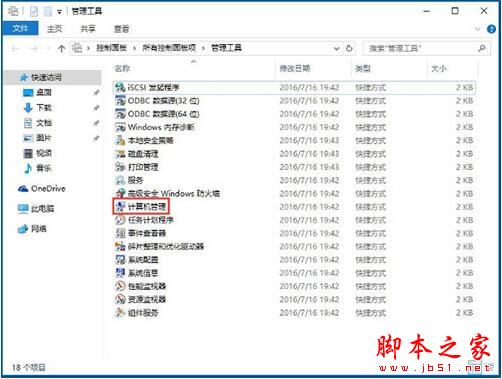Select the 任务计划程序 shortcut
This screenshot has width=502, height=379.
coord(294,220)
